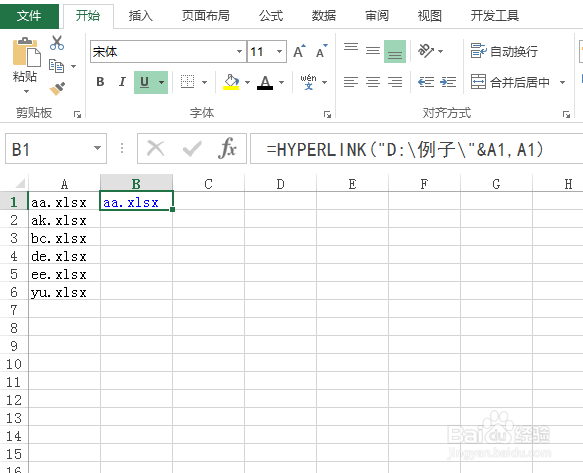Toggle Italic formatting
This screenshot has width=583, height=473.
(122, 82)
